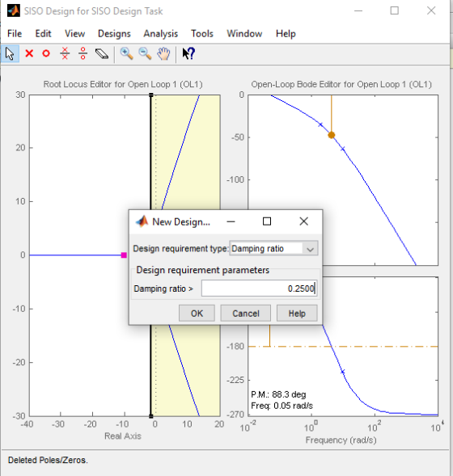This screenshot has width=453, height=476.
Task: Click the Freq: 0.05 rad/s label
Action: 282,406
